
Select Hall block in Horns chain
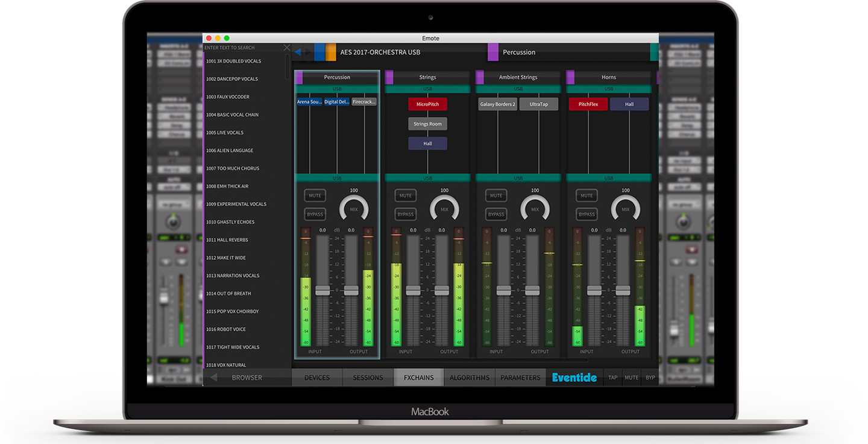coord(629,104)
